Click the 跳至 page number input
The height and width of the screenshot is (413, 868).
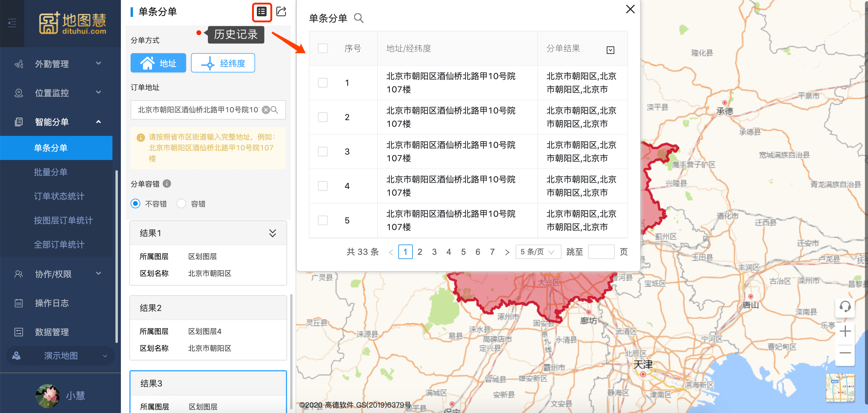tap(601, 252)
